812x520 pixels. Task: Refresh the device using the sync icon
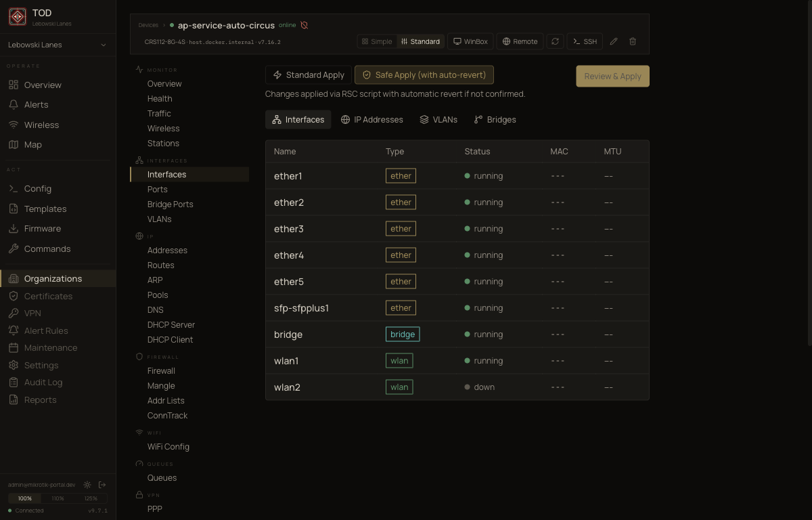pyautogui.click(x=555, y=41)
